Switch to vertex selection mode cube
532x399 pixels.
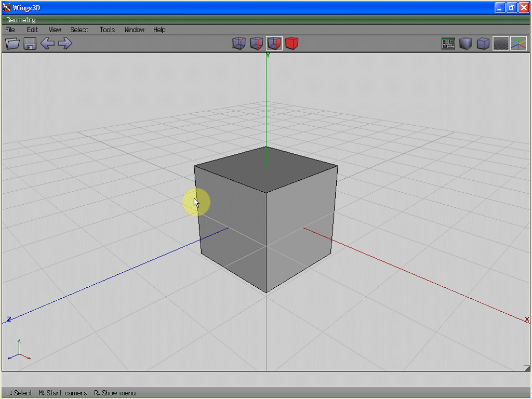point(238,44)
